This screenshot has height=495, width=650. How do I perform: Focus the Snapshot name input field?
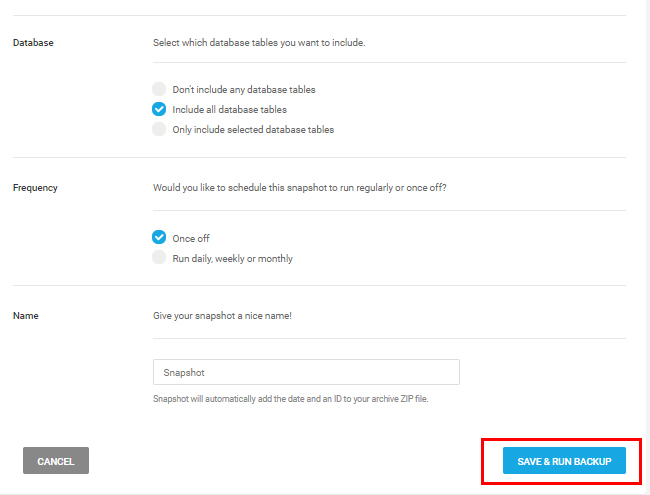pyautogui.click(x=306, y=372)
